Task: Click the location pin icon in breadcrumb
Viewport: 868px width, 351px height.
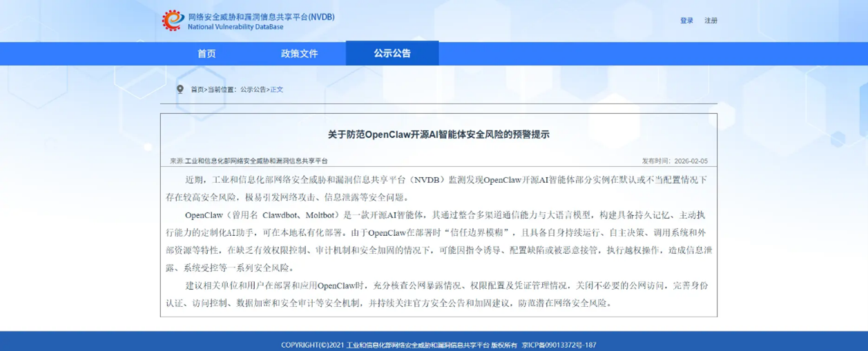Action: pos(180,89)
